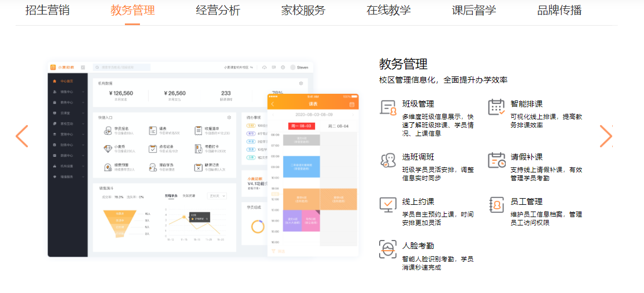Select the red 周一 08-03 day tab
644x293 pixels.
tap(302, 126)
